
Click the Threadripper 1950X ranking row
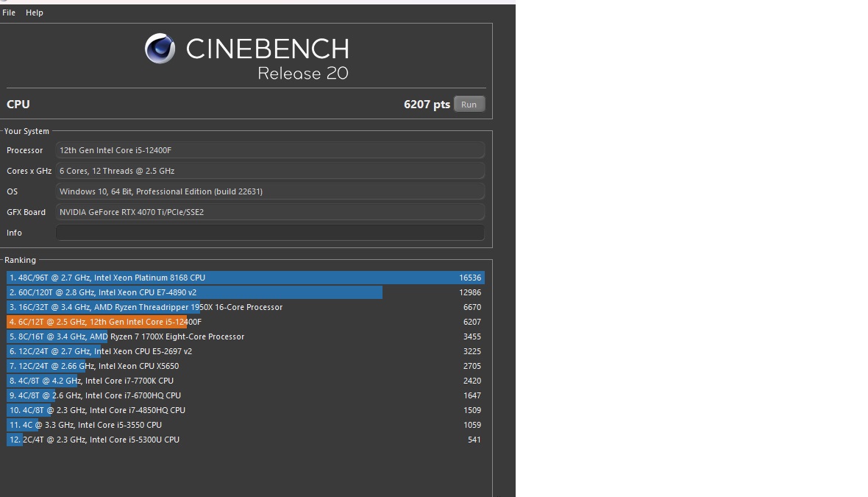pos(245,307)
